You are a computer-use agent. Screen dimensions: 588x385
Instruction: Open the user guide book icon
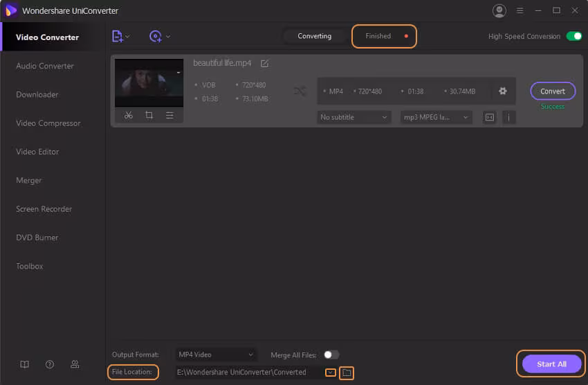point(24,364)
